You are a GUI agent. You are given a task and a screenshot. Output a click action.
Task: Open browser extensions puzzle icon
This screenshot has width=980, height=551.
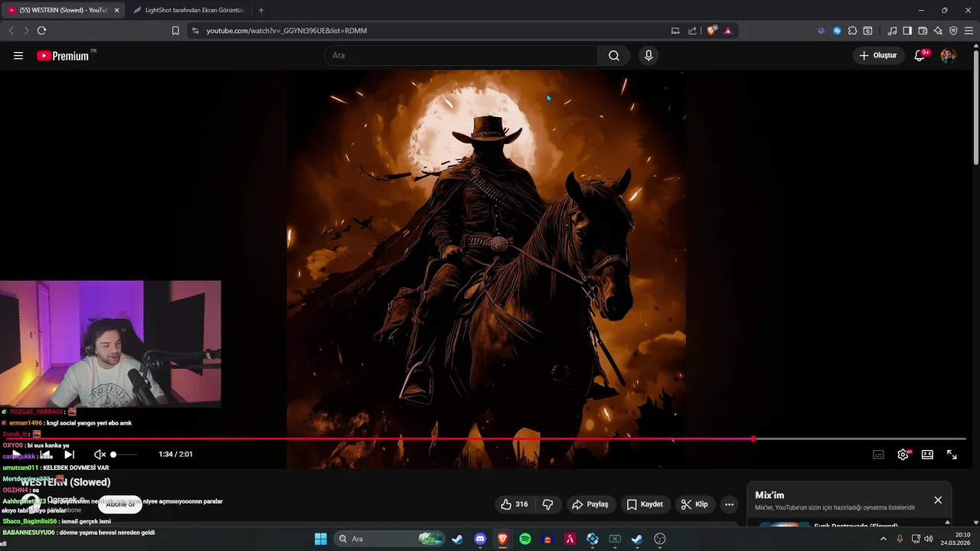pos(852,31)
